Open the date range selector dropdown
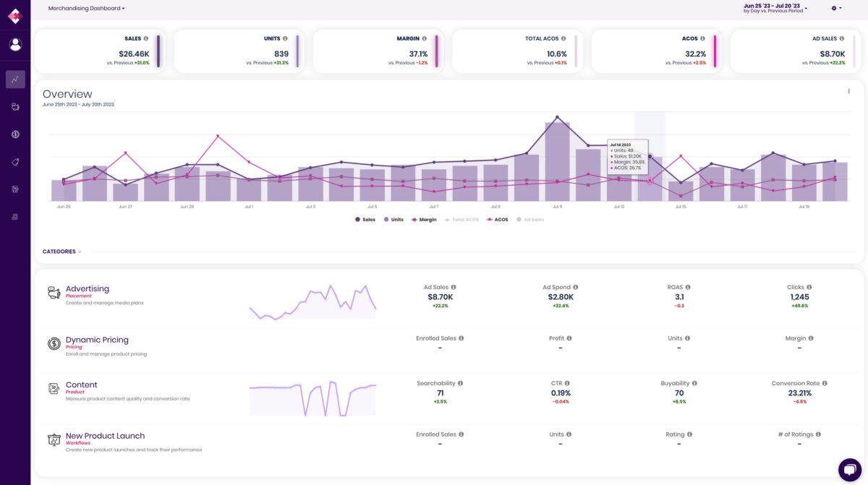Viewport: 868px width, 485px height. click(x=771, y=8)
